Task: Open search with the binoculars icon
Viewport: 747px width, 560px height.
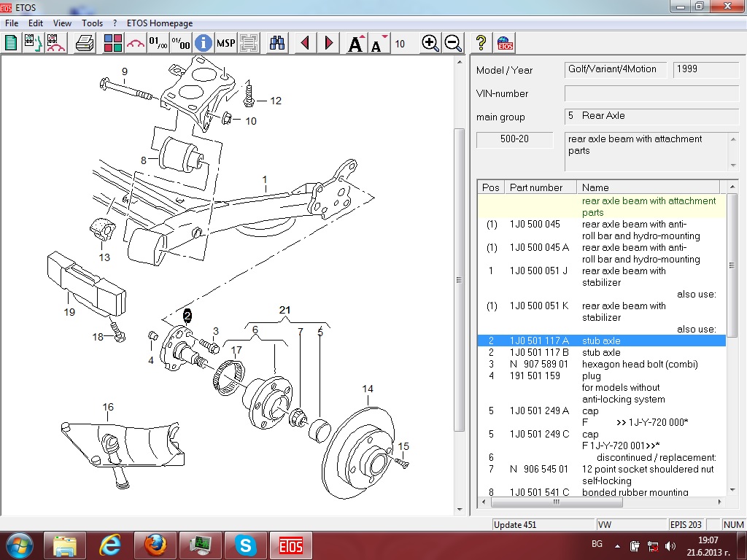Action: 277,43
